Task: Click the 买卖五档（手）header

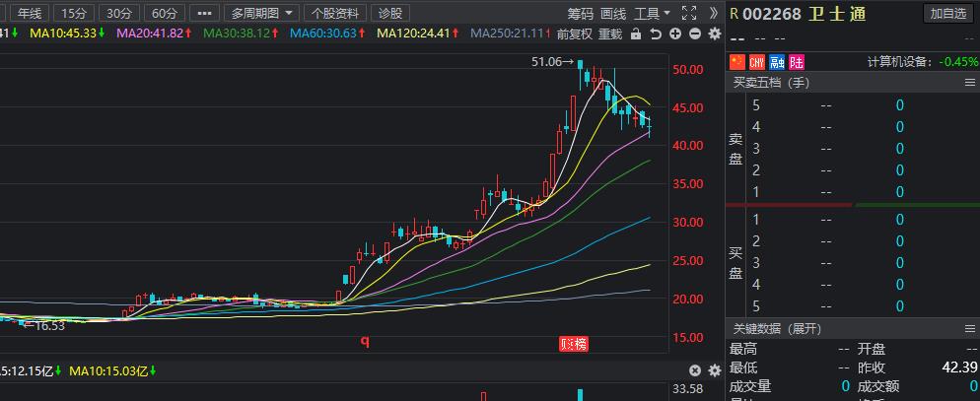Action: point(771,83)
